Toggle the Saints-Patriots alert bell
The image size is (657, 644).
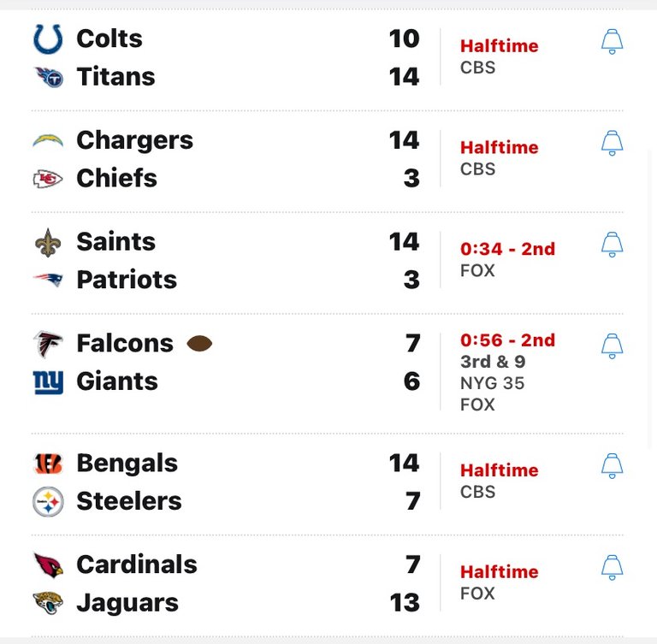[x=612, y=245]
